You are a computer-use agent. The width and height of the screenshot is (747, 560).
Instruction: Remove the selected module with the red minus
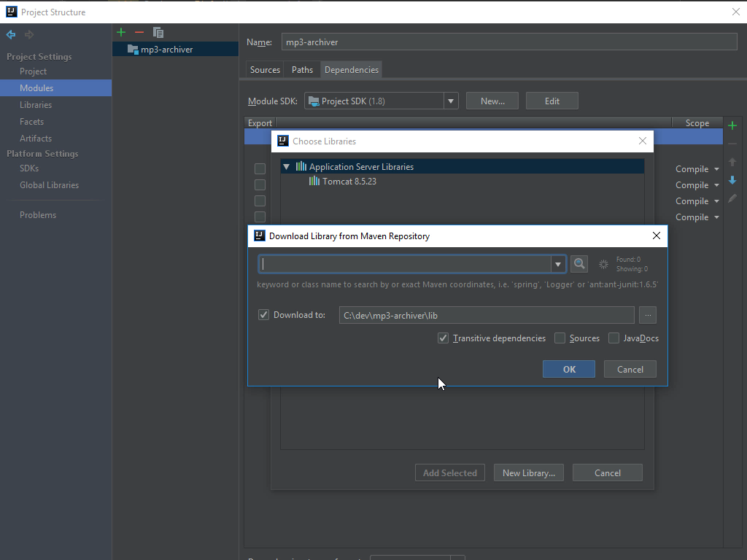(139, 32)
